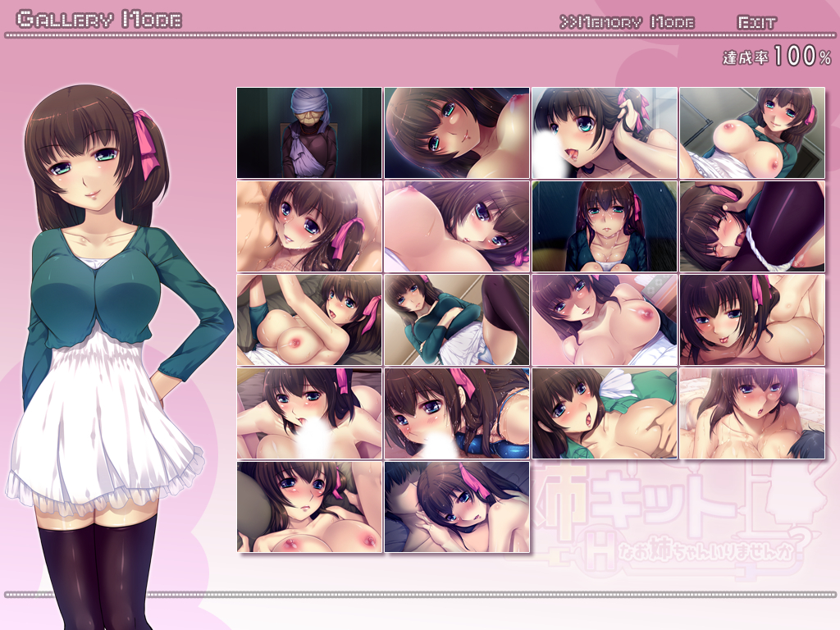
Task: Open the first thumbnail in the third row
Action: click(309, 320)
